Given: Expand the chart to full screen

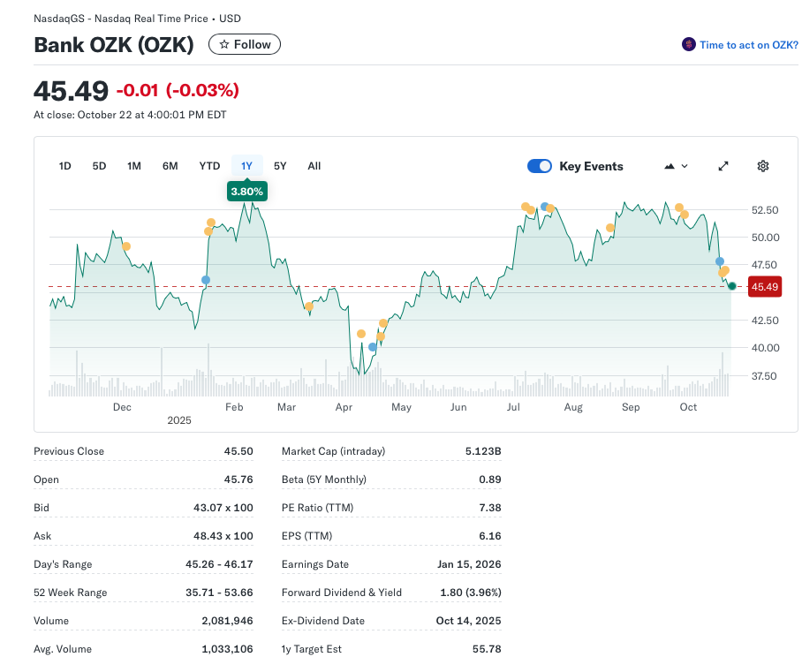Looking at the screenshot, I should pos(723,166).
